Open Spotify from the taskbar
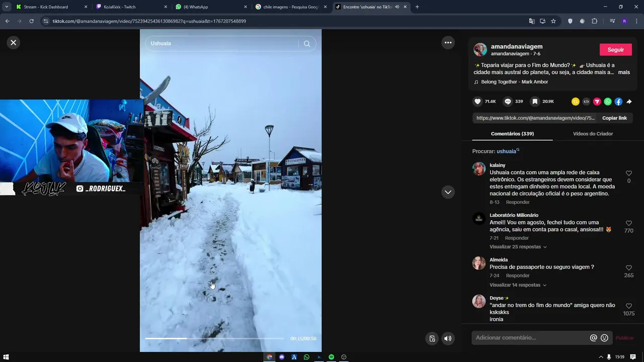The image size is (644, 362). coord(332,357)
